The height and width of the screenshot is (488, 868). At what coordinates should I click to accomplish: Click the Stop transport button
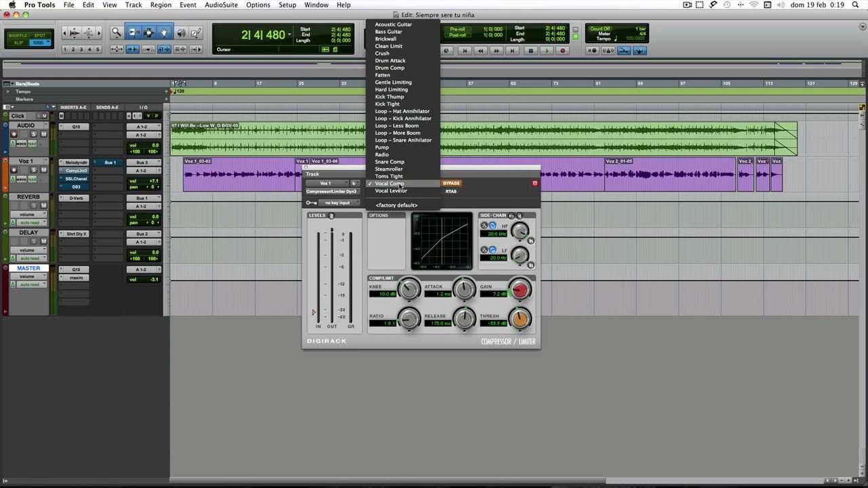[530, 51]
